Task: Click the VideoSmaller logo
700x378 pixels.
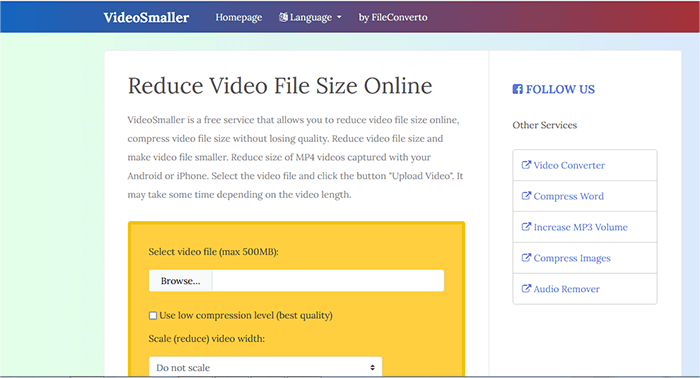Action: (x=146, y=17)
